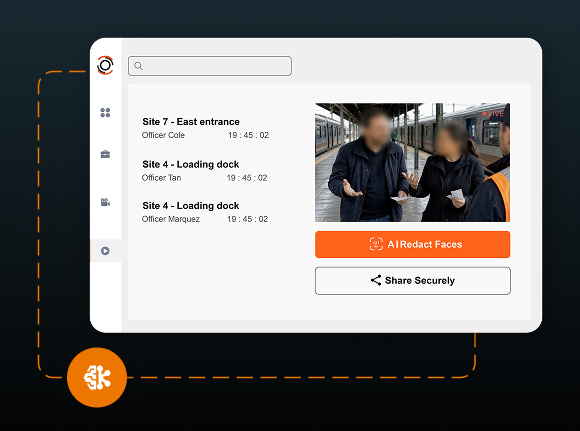Click Officer Cole's timestamp 19:45:02

(248, 135)
